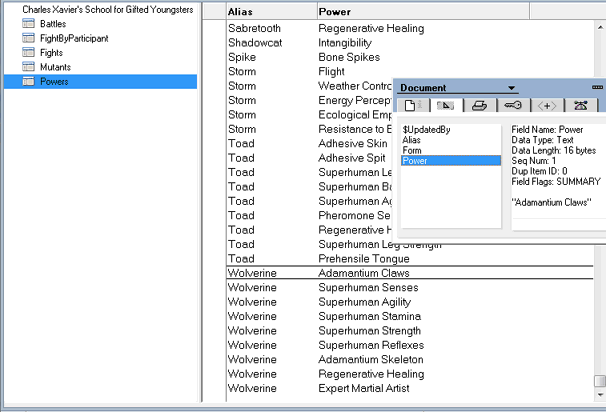Select the Wolverine Adamantium Skeleton row

[x=410, y=359]
